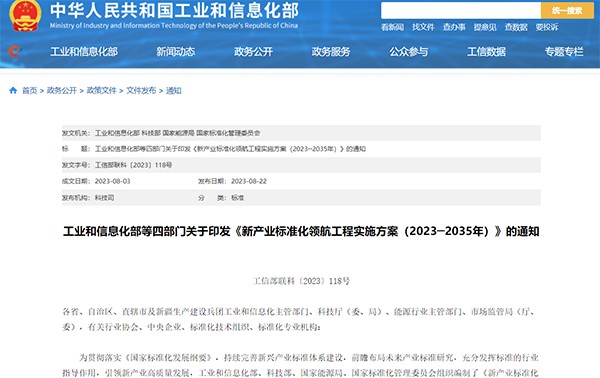The width and height of the screenshot is (600, 378).
Task: Select 工业和信息化部 navigation menu
Action: point(84,52)
